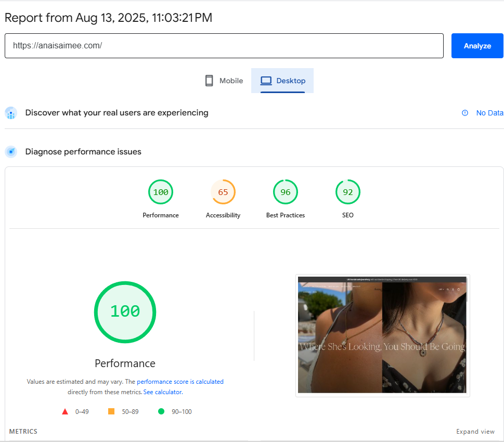Image resolution: width=504 pixels, height=442 pixels.
Task: Click the website screenshot thumbnail
Action: coord(382,335)
